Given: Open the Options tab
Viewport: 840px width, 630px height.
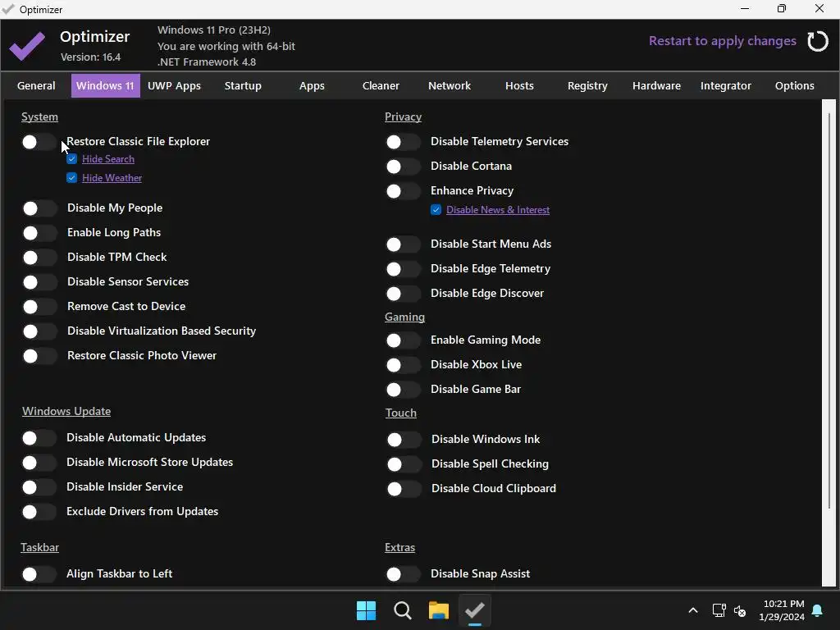Looking at the screenshot, I should coord(794,85).
